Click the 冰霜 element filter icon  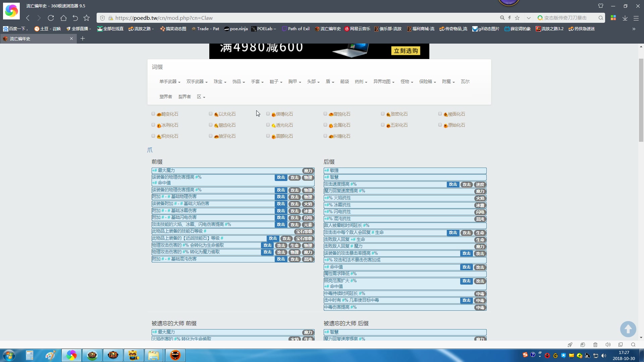pos(308,211)
